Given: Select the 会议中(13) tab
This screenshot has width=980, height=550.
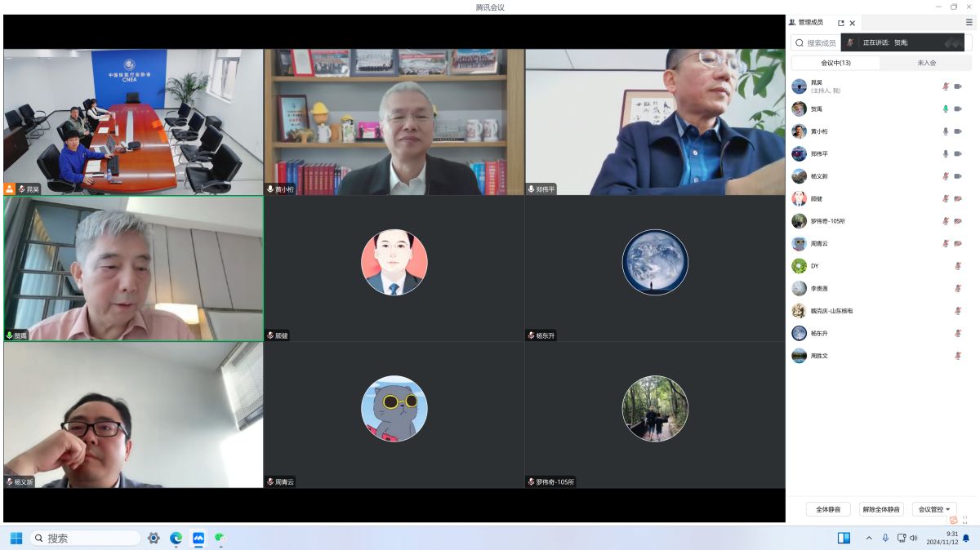Looking at the screenshot, I should 835,63.
